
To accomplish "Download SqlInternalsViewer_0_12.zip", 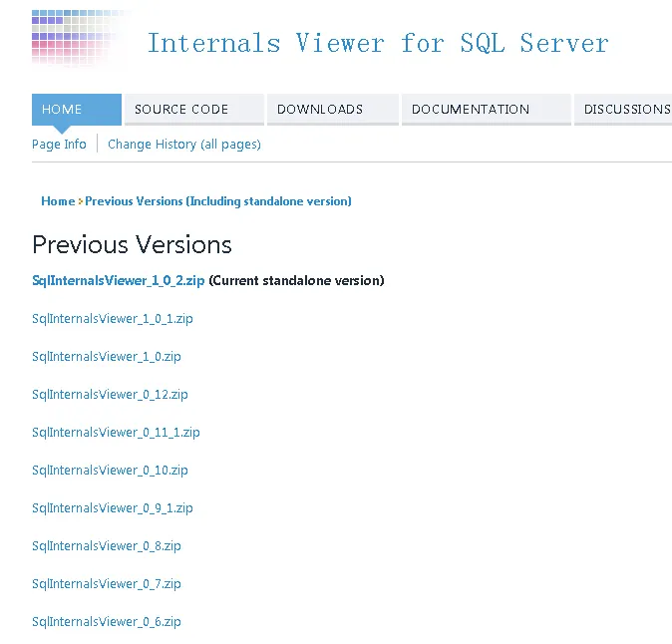I will point(110,394).
